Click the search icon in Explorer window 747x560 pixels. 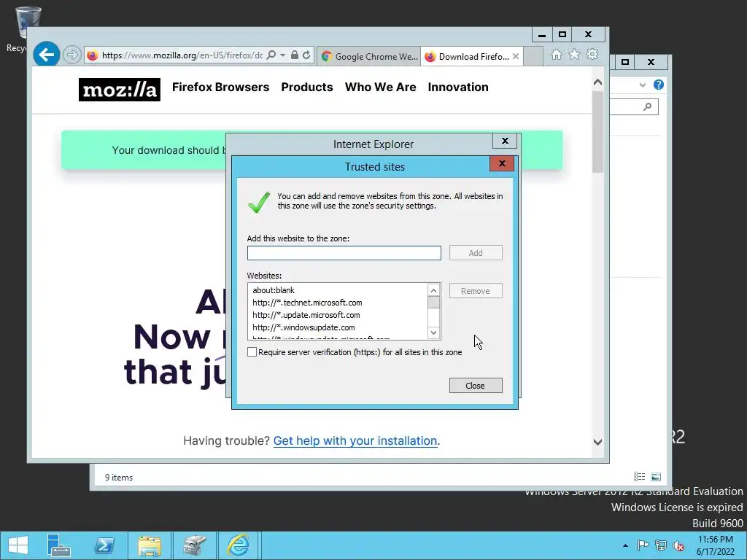[648, 106]
